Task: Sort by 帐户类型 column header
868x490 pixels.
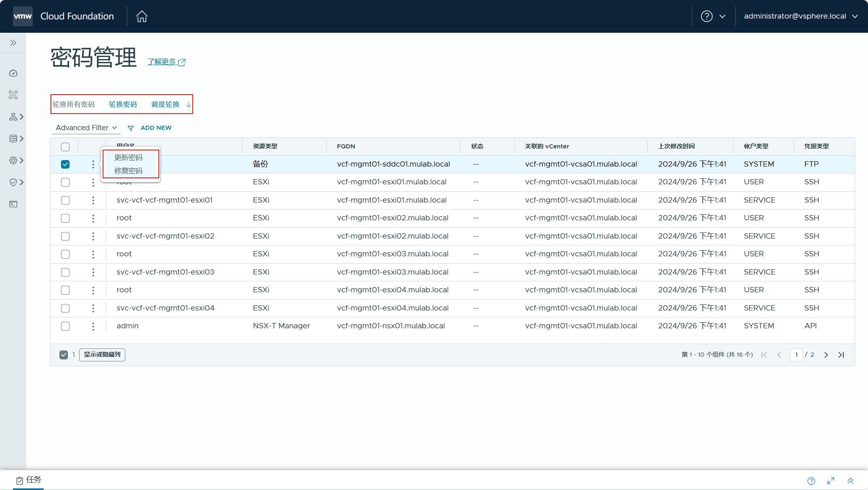Action: click(756, 146)
